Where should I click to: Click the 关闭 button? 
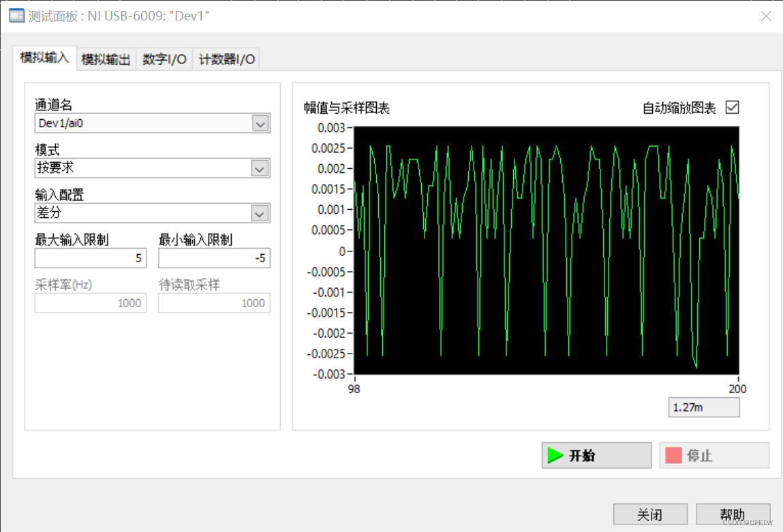click(650, 514)
